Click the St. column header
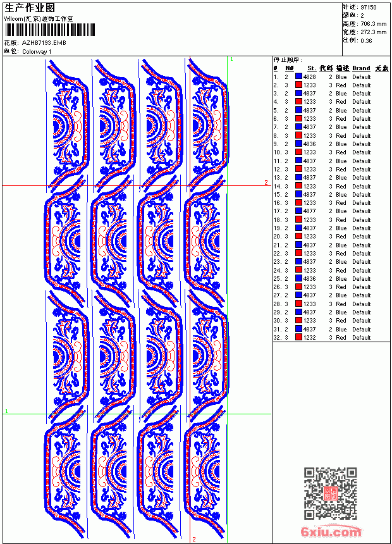The image size is (392, 544). 312,68
